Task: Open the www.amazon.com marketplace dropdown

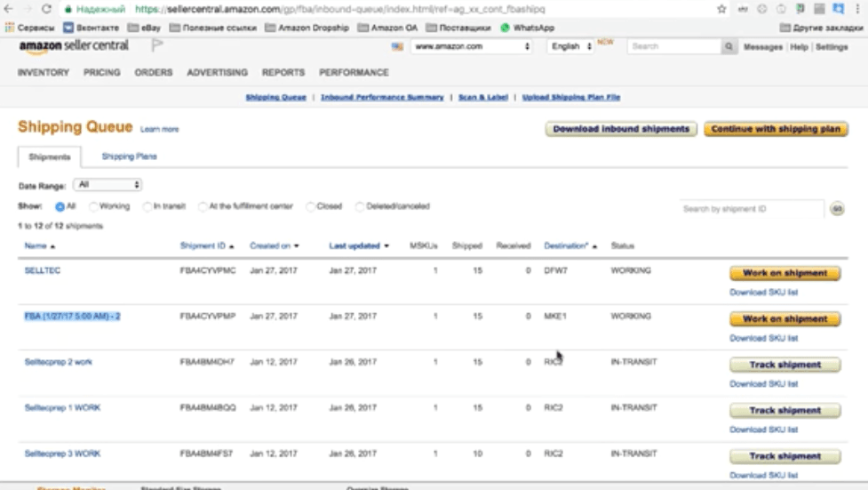Action: [471, 46]
